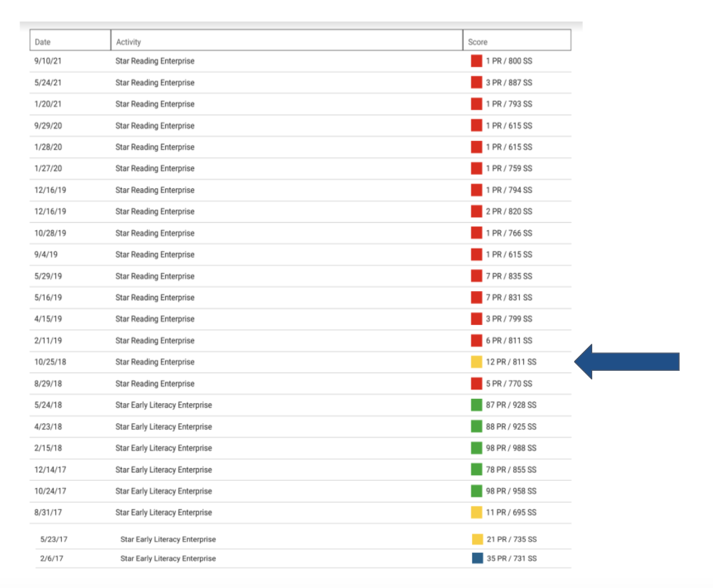713x588 pixels.
Task: Select the date 5/16/19
Action: (47, 298)
